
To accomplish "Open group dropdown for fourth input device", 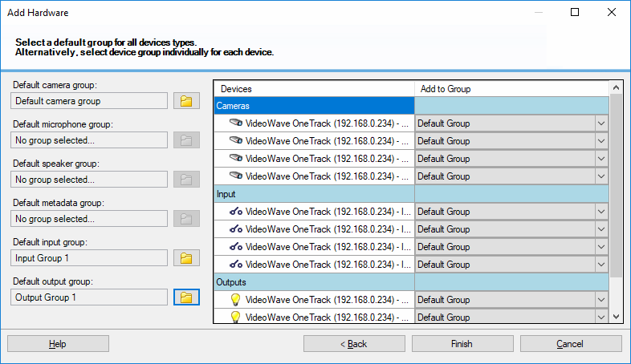I will pos(601,265).
